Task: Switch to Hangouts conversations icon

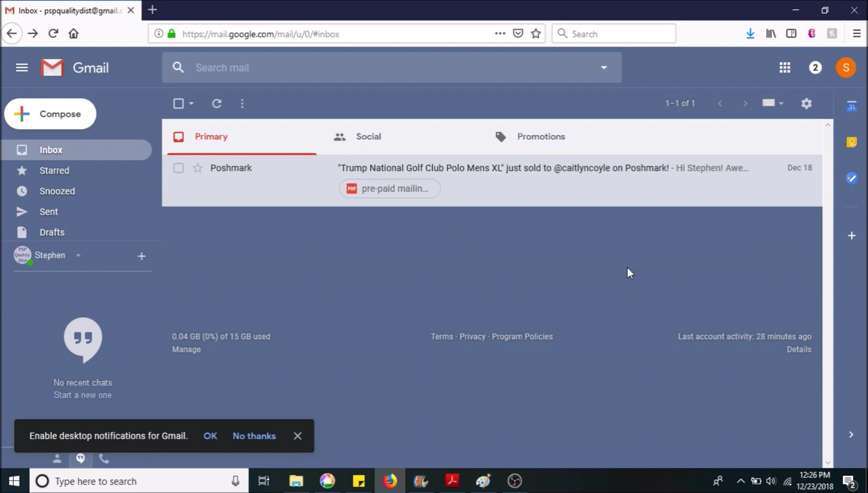Action: click(x=80, y=459)
